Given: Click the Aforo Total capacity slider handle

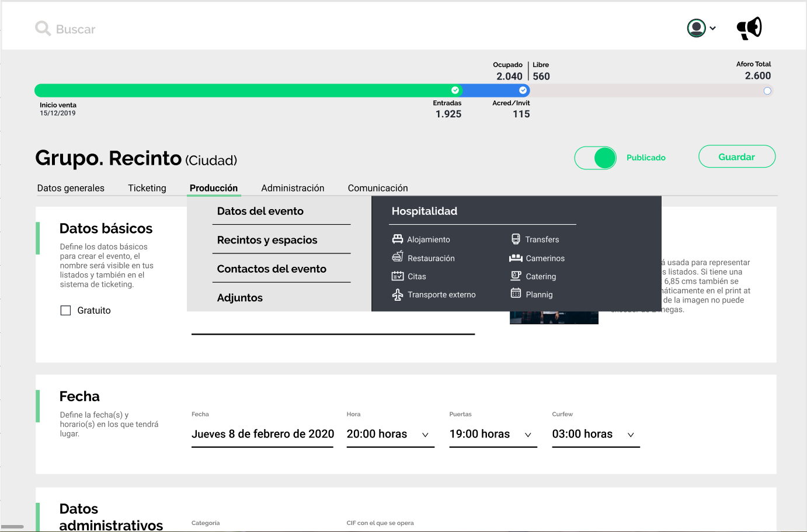Looking at the screenshot, I should [x=767, y=91].
